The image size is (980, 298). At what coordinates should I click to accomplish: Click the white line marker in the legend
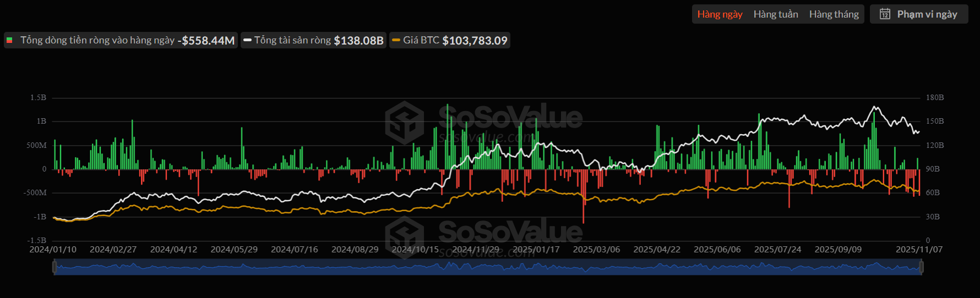coord(248,40)
